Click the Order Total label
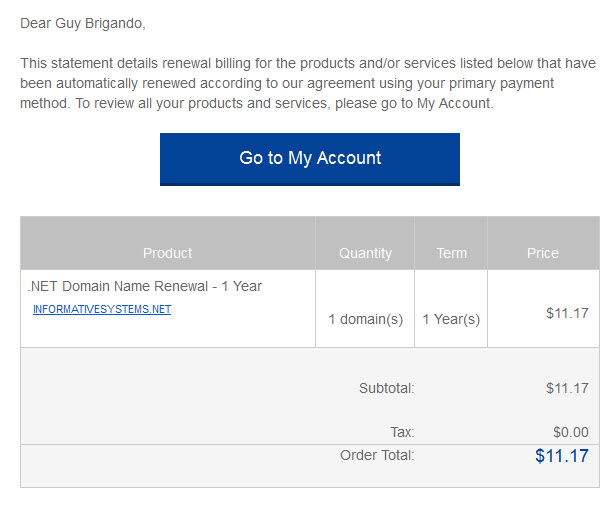The image size is (614, 519). click(x=377, y=455)
